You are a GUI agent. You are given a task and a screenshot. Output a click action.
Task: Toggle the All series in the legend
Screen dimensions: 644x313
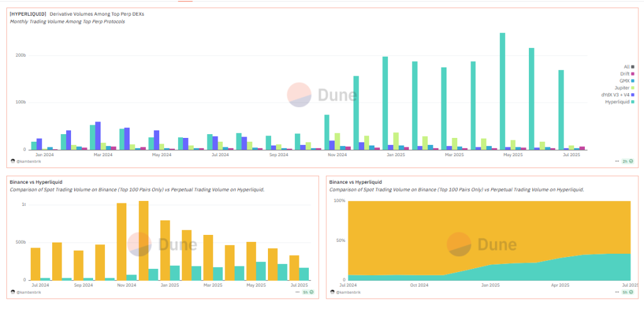[x=629, y=67]
